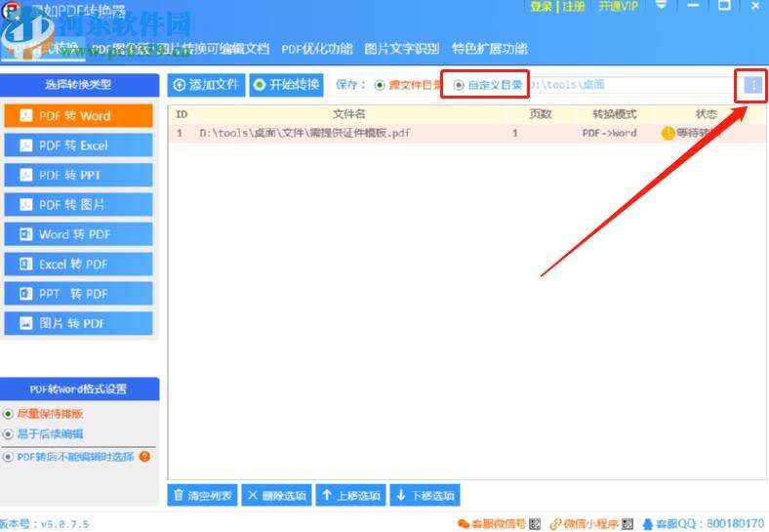The image size is (769, 532).
Task: Select PDF转后不能编辑时选择 option
Action: (x=8, y=457)
